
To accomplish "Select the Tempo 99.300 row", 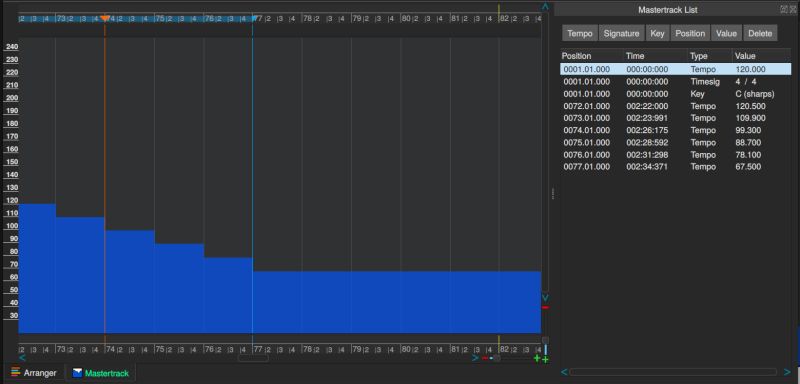I will (x=676, y=130).
